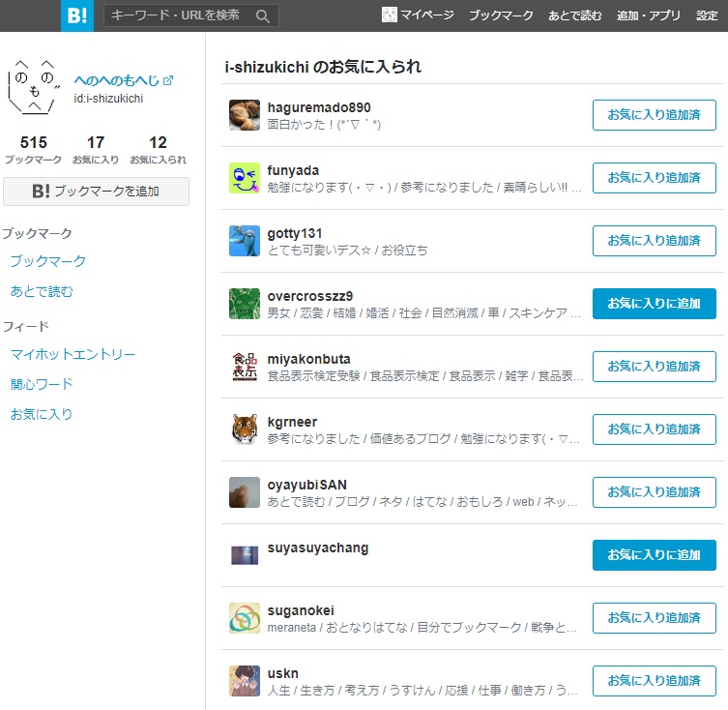The width and height of the screenshot is (728, 710).
Task: Click the i-shizukichi のお気に入られ heading
Action: 323,67
